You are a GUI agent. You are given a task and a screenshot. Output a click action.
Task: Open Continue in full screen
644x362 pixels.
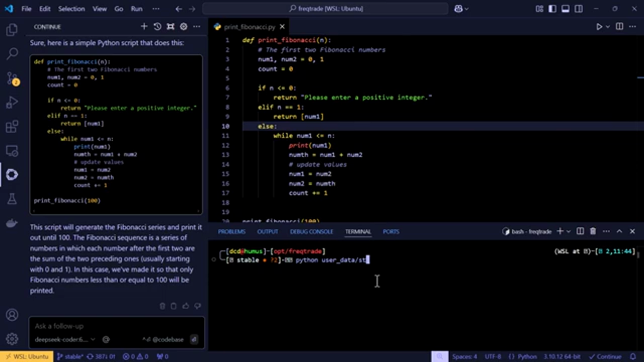[171, 27]
